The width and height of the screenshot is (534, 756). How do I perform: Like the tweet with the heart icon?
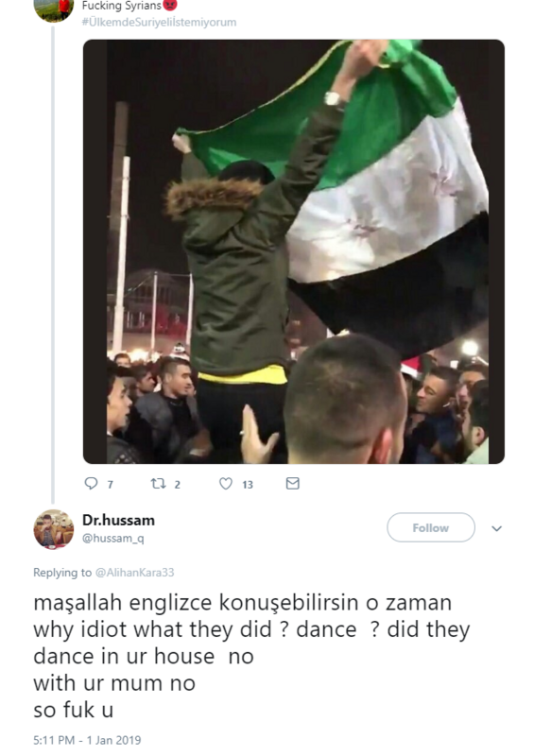[226, 483]
